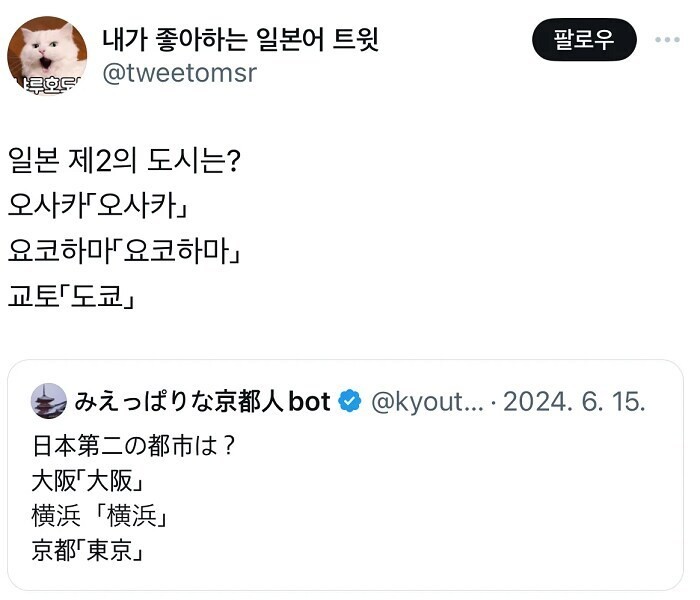Click the quoted tweet date 2024. 6. 15.
The height and width of the screenshot is (600, 700).
[x=574, y=402]
